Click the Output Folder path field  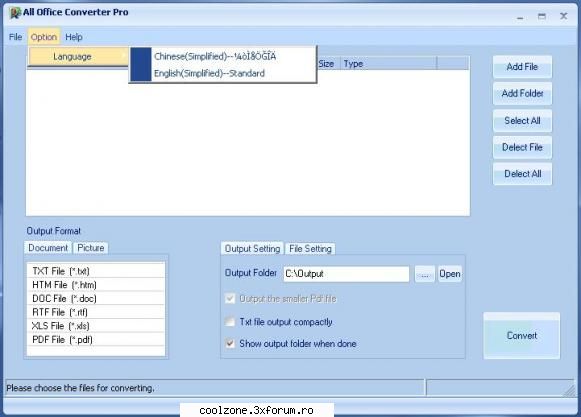pyautogui.click(x=346, y=274)
